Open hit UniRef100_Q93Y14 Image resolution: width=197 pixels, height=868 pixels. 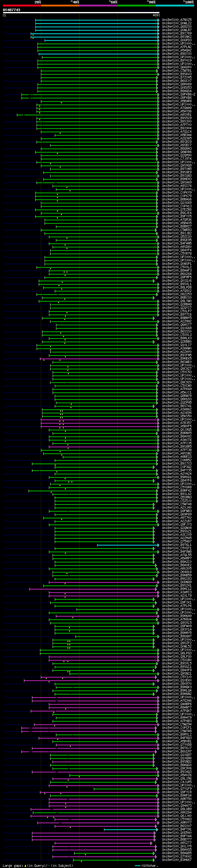click(x=176, y=629)
